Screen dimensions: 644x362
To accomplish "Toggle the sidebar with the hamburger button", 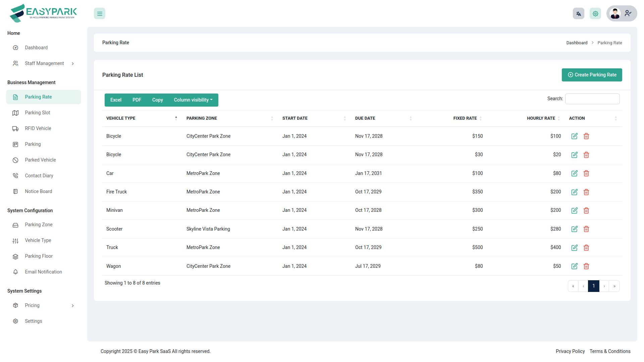I will 99,13.
